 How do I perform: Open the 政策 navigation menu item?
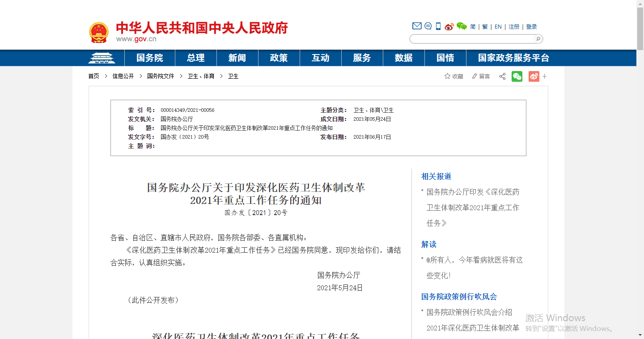[279, 58]
